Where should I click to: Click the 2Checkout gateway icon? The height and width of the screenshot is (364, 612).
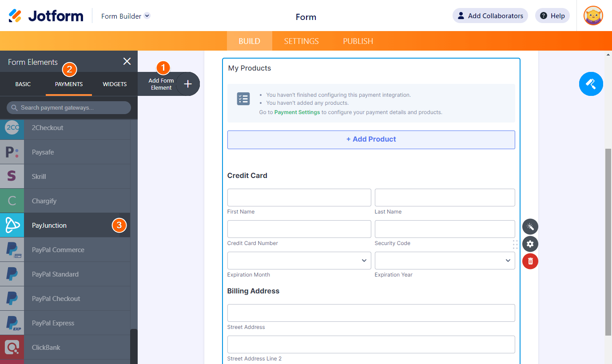tap(12, 128)
